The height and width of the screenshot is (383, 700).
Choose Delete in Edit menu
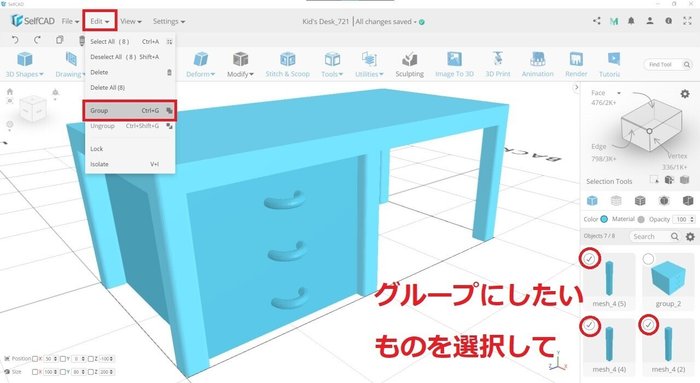click(x=130, y=72)
